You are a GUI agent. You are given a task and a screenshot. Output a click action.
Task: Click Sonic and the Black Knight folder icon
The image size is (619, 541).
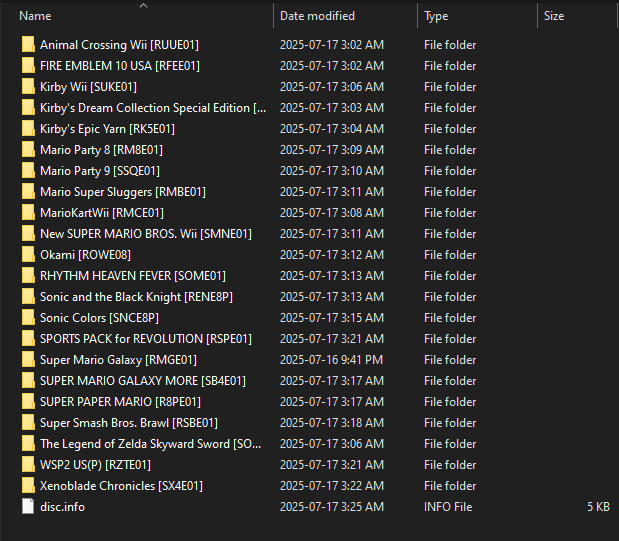[28, 297]
